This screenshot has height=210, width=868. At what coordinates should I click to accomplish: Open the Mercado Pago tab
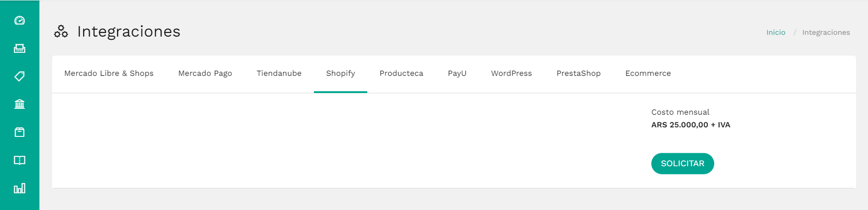205,74
